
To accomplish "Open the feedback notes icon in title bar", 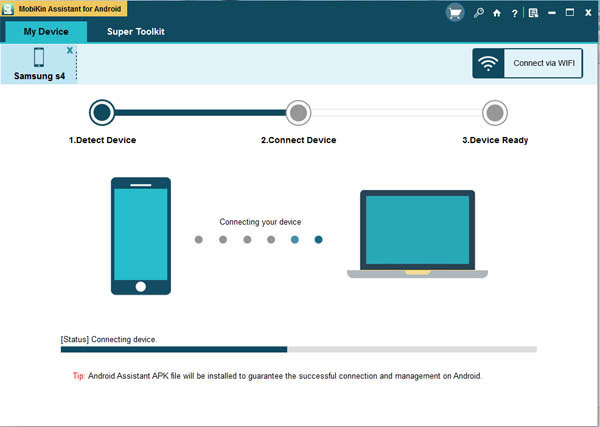I will 533,13.
